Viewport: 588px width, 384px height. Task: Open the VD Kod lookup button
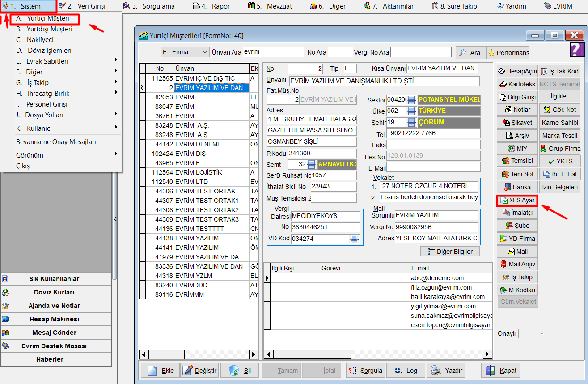pyautogui.click(x=355, y=239)
